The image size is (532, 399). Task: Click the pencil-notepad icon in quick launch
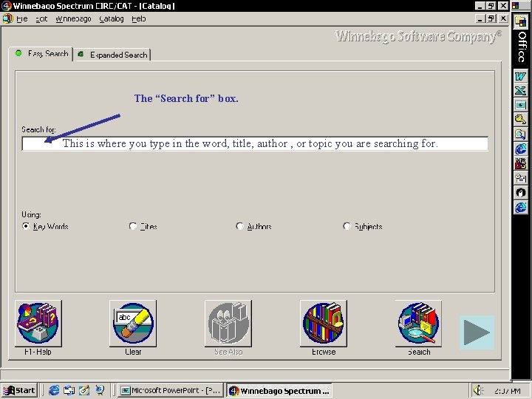(x=84, y=391)
